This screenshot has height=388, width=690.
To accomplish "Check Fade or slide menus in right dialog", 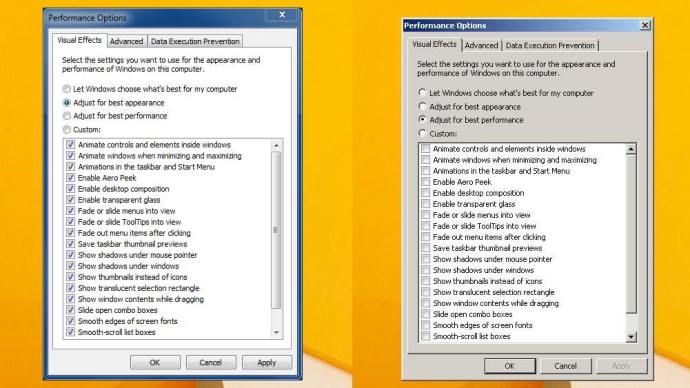I will 426,215.
